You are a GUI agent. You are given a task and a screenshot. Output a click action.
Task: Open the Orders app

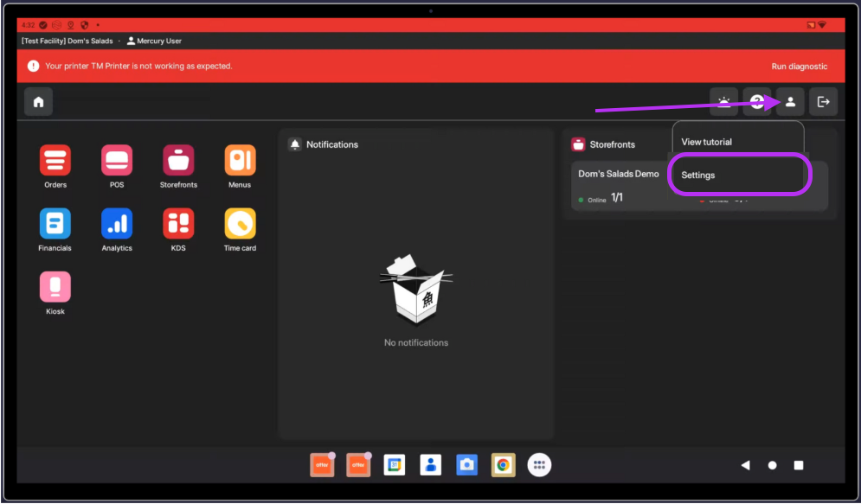(55, 161)
